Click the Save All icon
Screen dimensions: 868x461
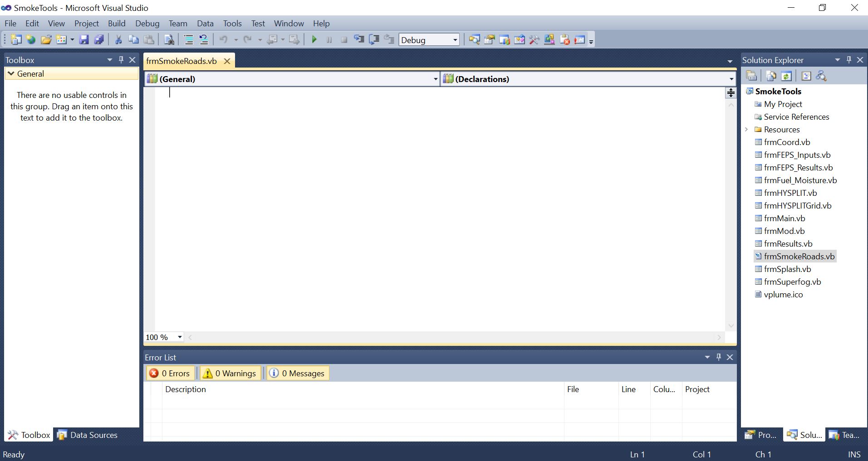click(99, 40)
